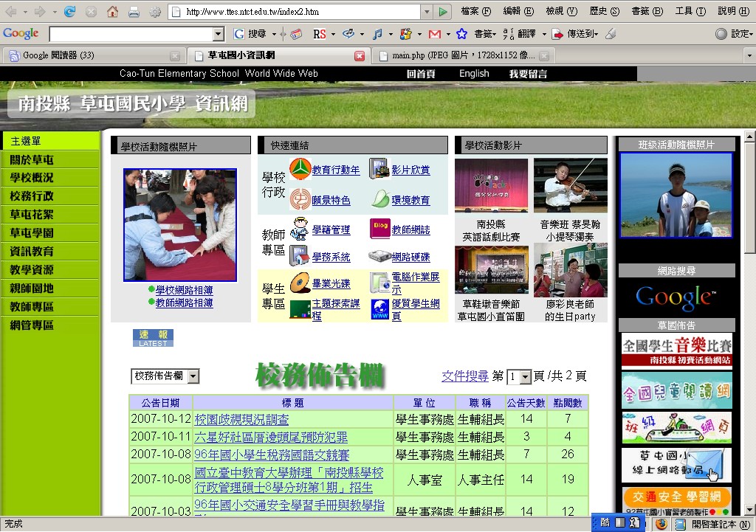Click the 回首頁 link in top bar
The width and height of the screenshot is (756, 532).
pyautogui.click(x=420, y=74)
